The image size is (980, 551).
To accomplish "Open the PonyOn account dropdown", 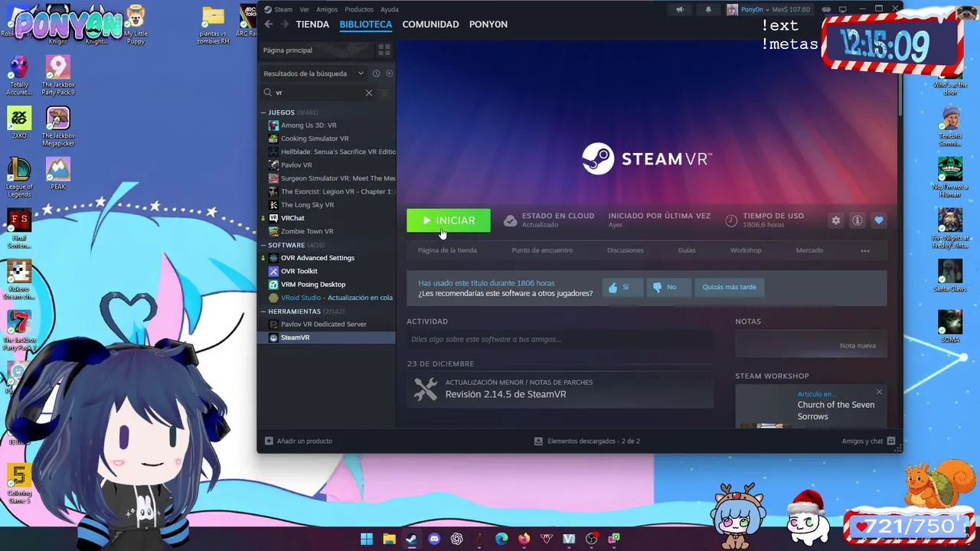I will 769,9.
